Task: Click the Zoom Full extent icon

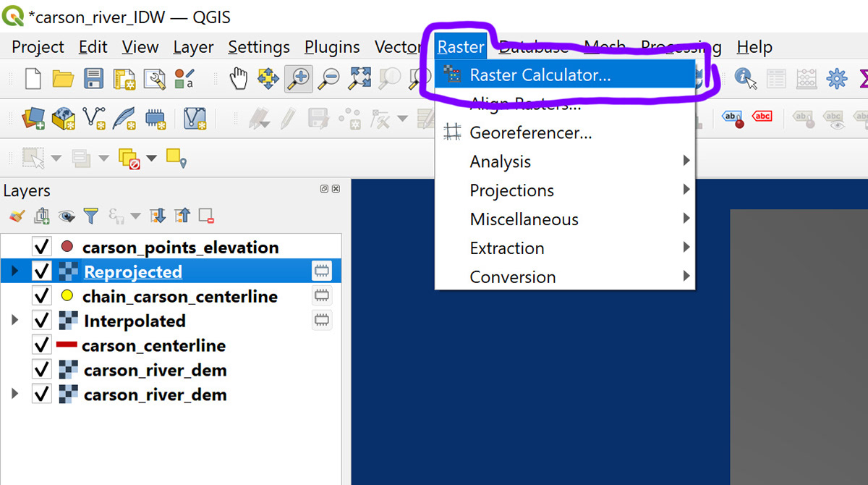Action: (x=360, y=78)
